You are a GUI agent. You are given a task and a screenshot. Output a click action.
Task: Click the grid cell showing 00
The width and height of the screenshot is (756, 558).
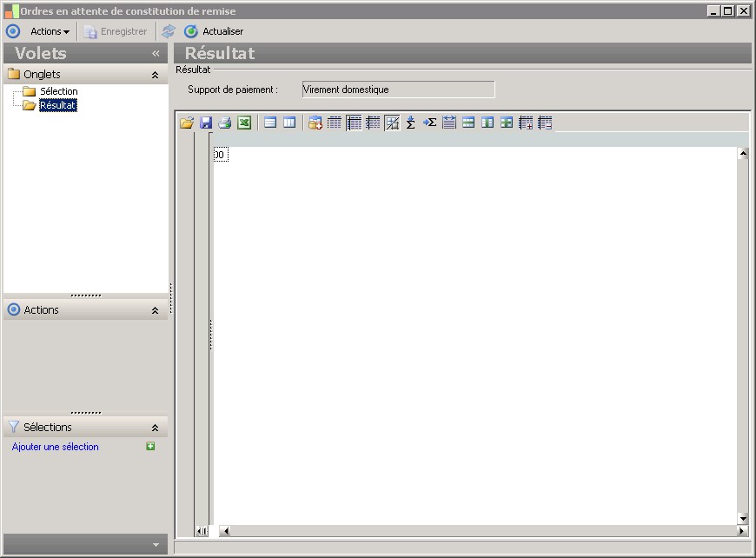click(221, 155)
